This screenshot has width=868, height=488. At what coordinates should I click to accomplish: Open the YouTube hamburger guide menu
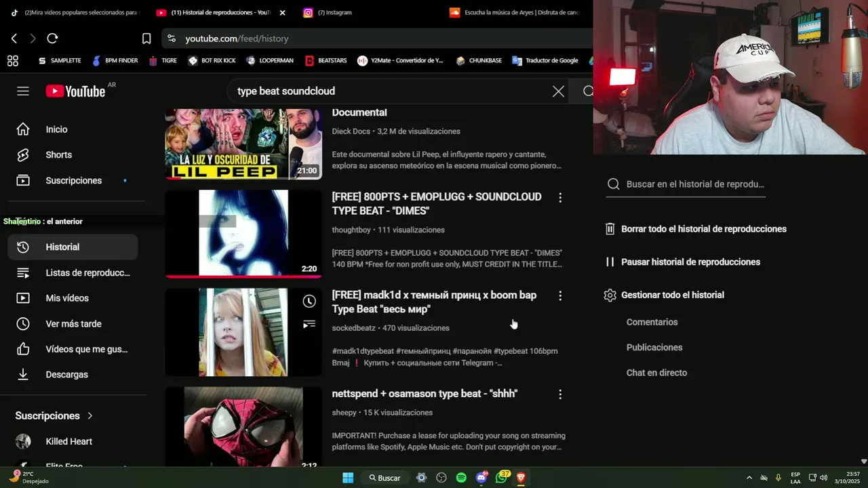coord(23,91)
